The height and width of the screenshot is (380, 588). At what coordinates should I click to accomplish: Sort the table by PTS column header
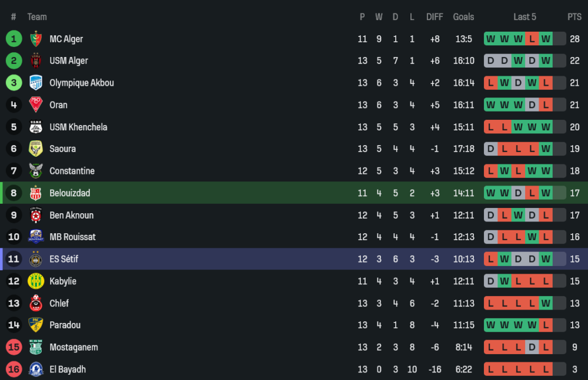(574, 17)
